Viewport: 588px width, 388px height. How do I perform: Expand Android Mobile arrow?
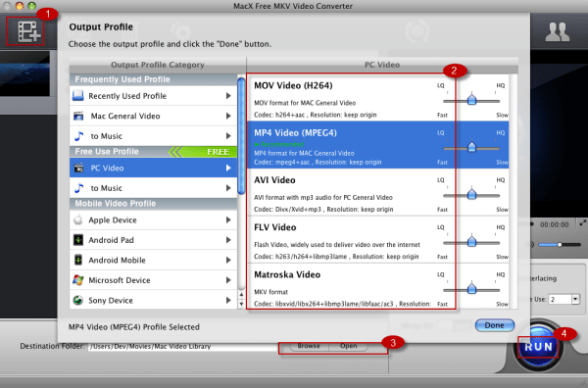[228, 261]
